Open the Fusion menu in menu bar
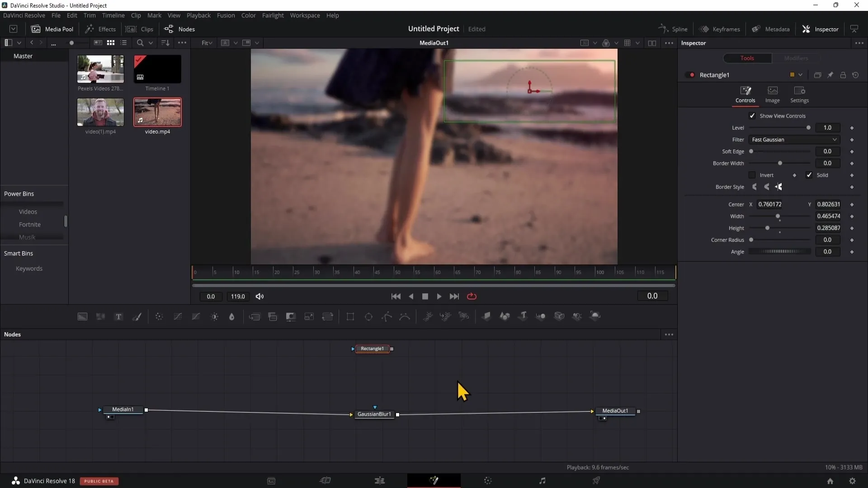The image size is (868, 488). [225, 15]
